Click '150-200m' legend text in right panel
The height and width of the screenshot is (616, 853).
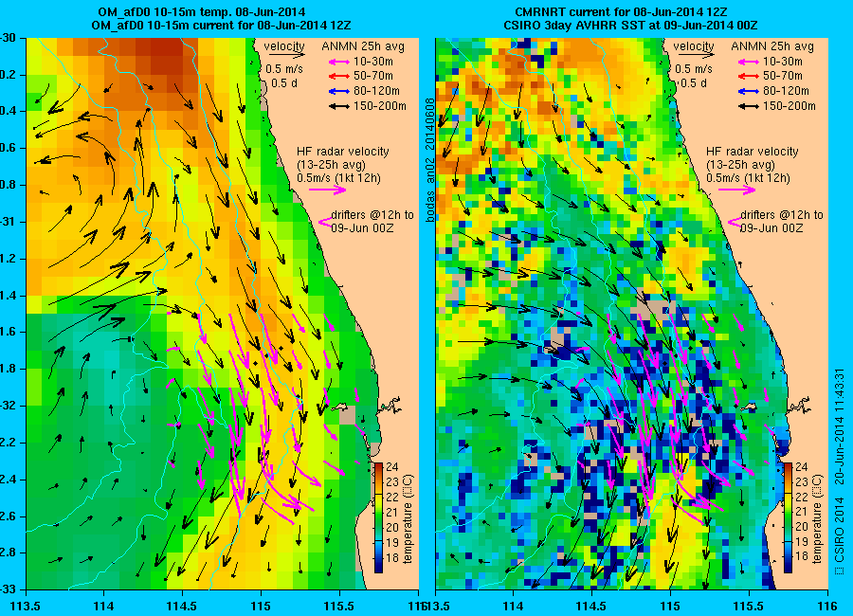[789, 106]
